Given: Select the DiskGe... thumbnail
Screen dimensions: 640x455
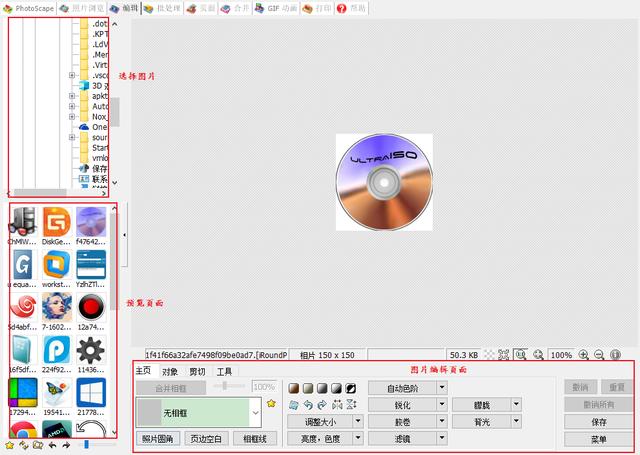Looking at the screenshot, I should pos(56,226).
